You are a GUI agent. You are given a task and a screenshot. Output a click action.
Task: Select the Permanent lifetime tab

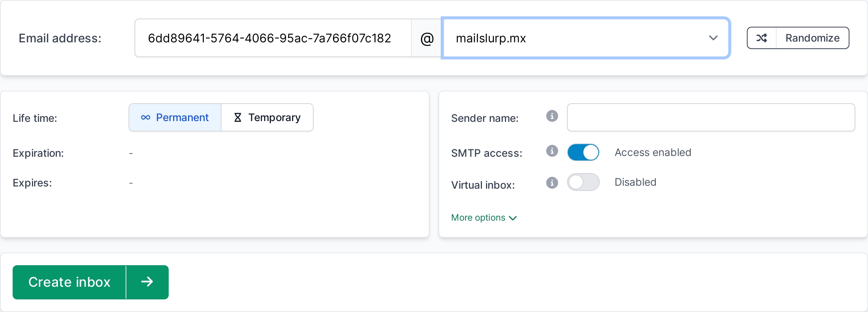(175, 117)
